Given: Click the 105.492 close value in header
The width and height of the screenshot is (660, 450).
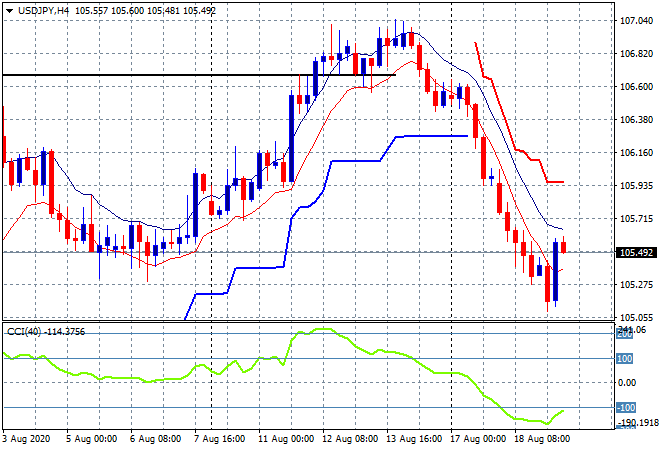Looking at the screenshot, I should click(199, 11).
